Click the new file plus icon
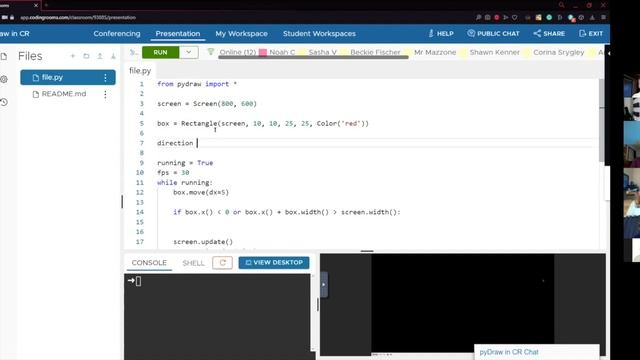 tap(73, 56)
